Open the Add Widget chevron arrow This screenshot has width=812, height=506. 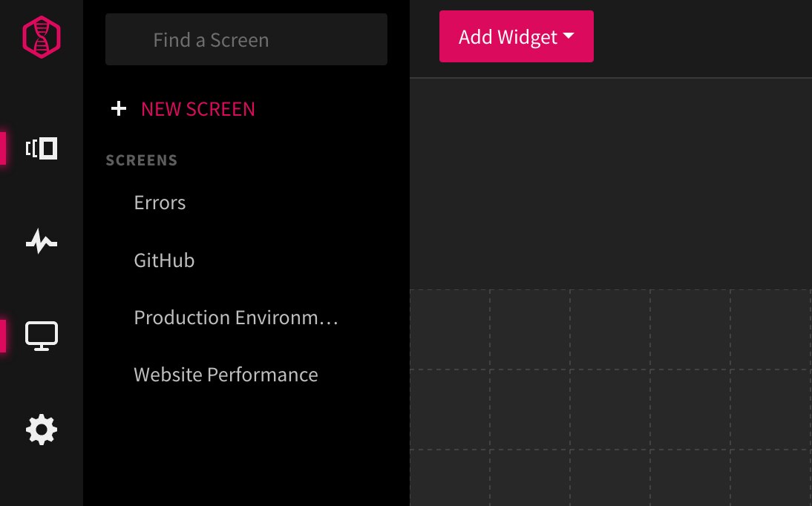coord(569,36)
